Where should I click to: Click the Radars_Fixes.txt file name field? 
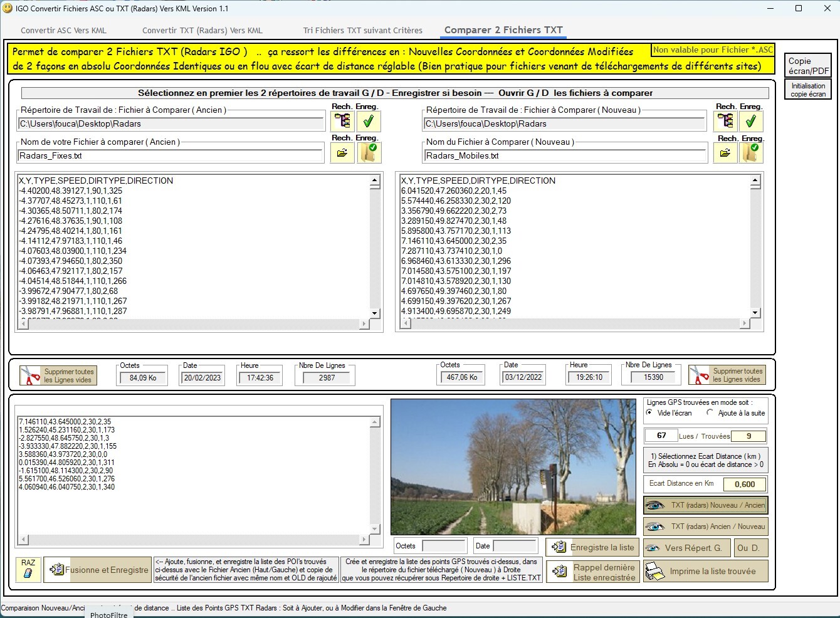[171, 155]
